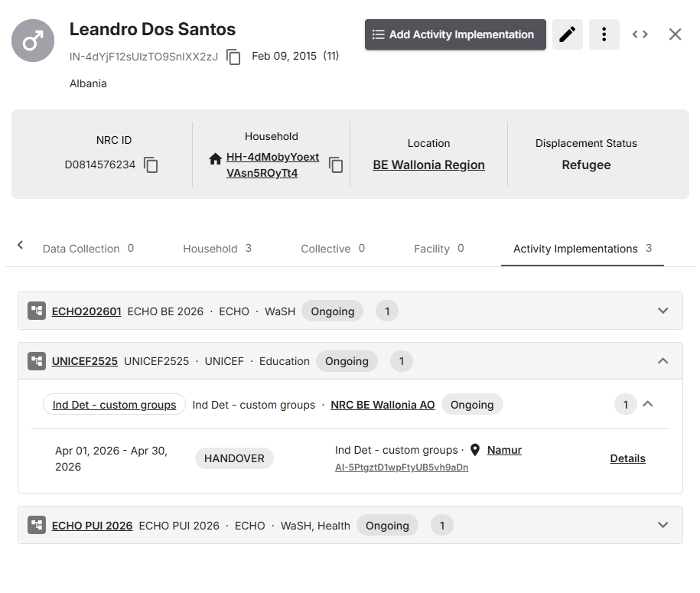Switch to the Data Collection tab
The image size is (700, 593).
[89, 249]
